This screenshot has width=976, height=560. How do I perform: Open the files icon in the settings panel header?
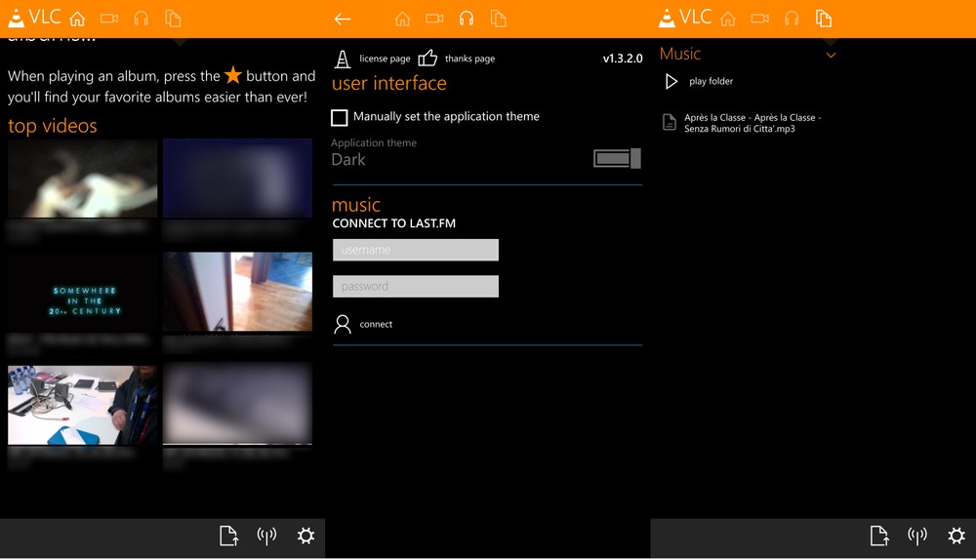pos(498,19)
